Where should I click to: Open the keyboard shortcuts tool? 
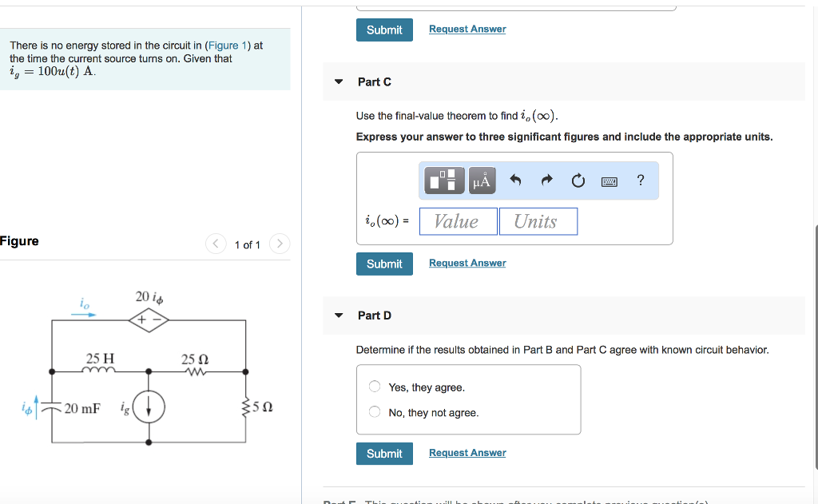click(x=609, y=180)
